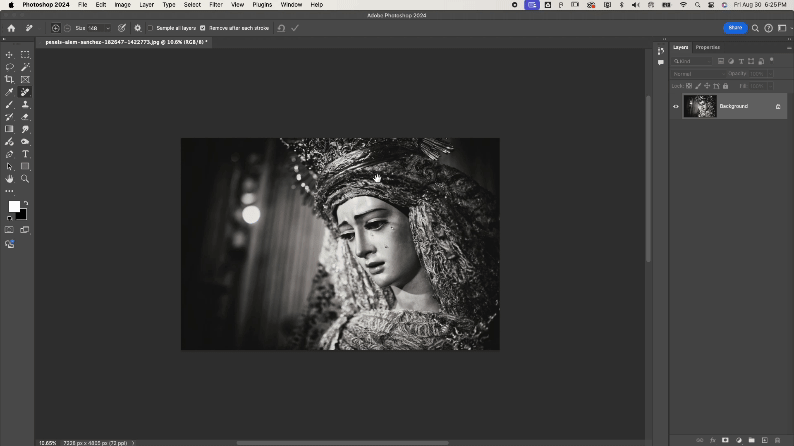
Task: Enable Sample all layers checkbox
Action: 150,28
